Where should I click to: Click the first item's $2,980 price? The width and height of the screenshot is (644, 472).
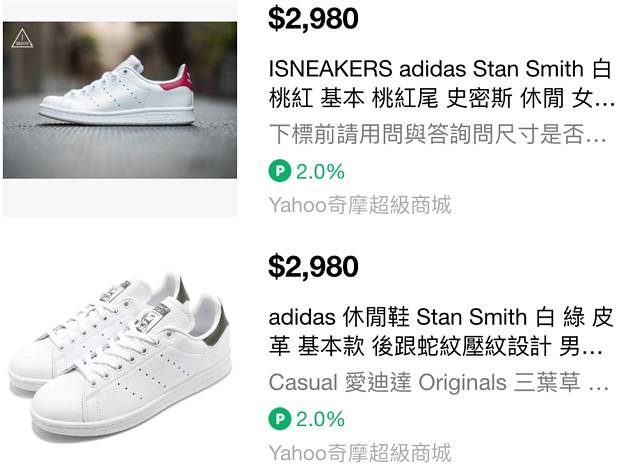pos(313,19)
